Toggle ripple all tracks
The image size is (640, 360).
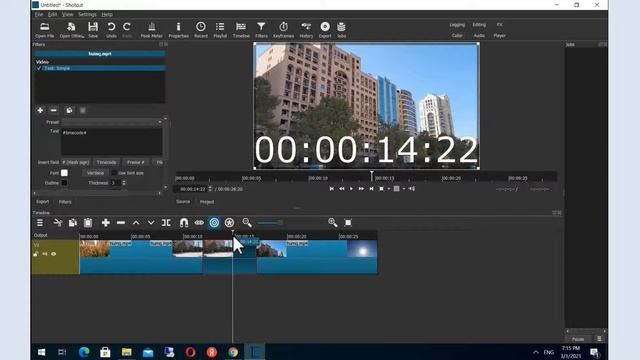tap(229, 223)
